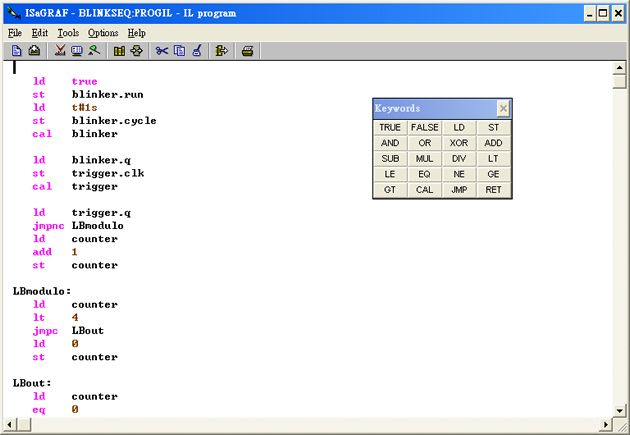Image resolution: width=630 pixels, height=435 pixels.
Task: Click the Cut scissors icon in toolbar
Action: click(162, 50)
